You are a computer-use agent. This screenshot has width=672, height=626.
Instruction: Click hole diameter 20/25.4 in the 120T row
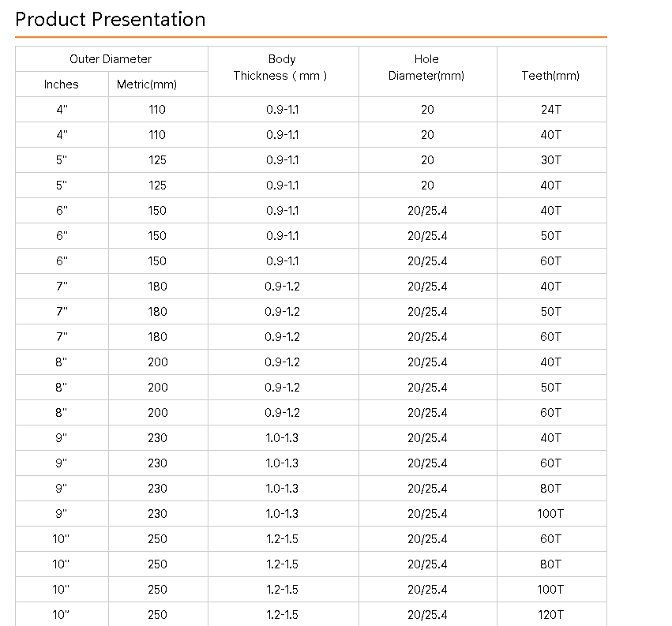[x=427, y=615]
